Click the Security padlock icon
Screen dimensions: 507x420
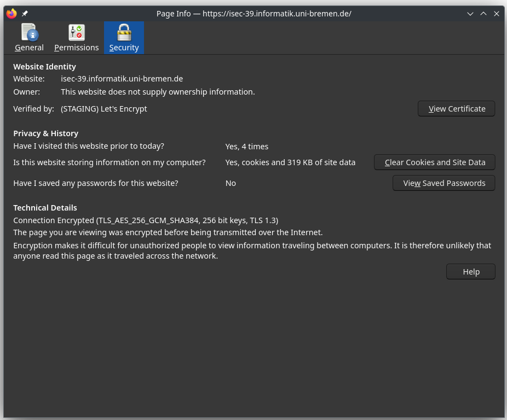point(124,32)
